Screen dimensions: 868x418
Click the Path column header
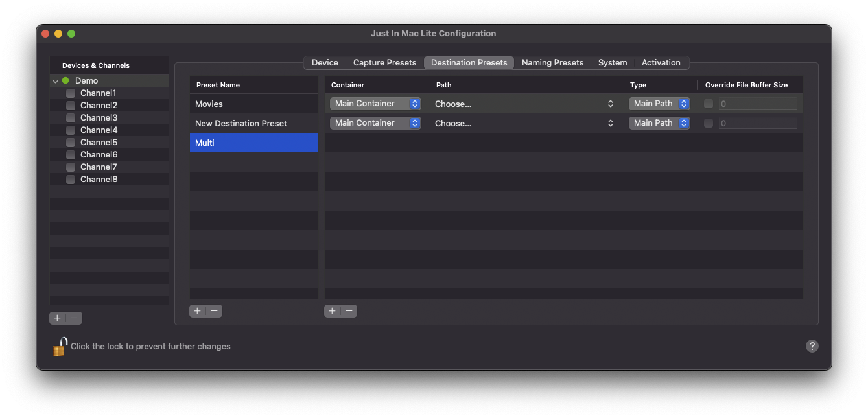click(x=525, y=85)
